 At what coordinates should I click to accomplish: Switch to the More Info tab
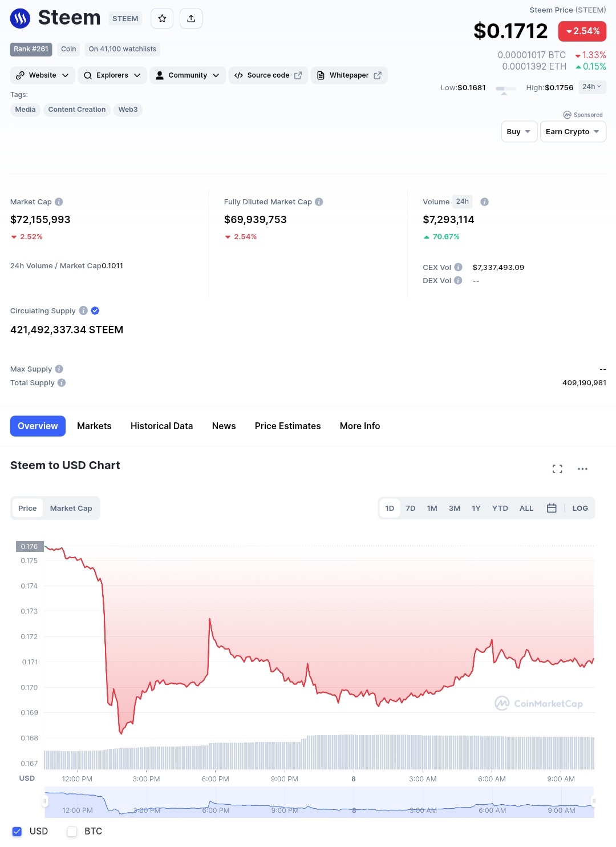(360, 426)
